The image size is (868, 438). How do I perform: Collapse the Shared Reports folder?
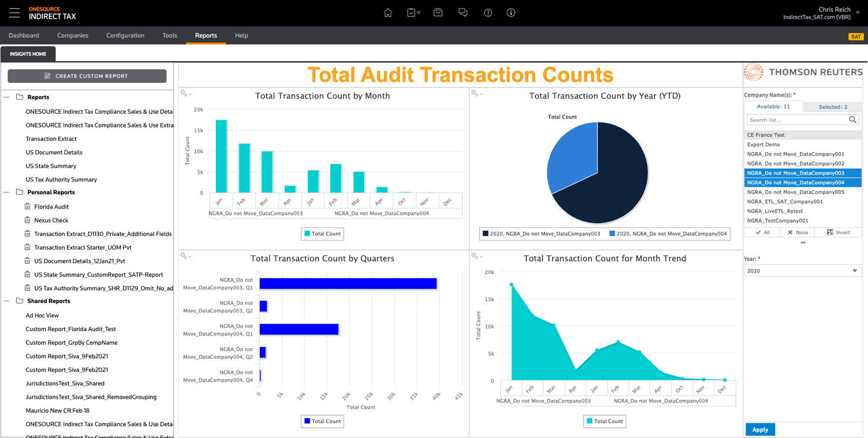[6, 301]
